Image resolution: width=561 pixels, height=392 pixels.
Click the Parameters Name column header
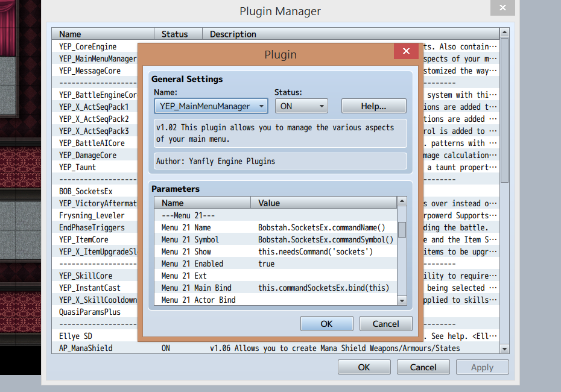point(203,203)
